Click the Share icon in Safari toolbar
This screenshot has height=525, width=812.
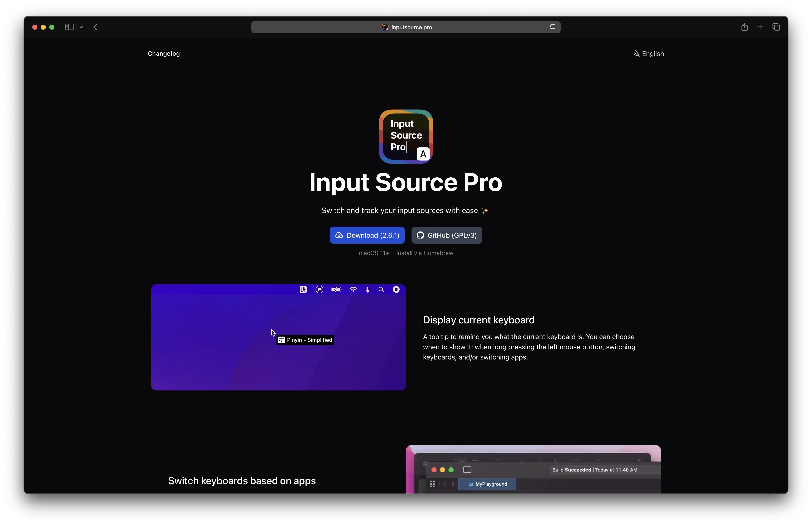pos(744,27)
